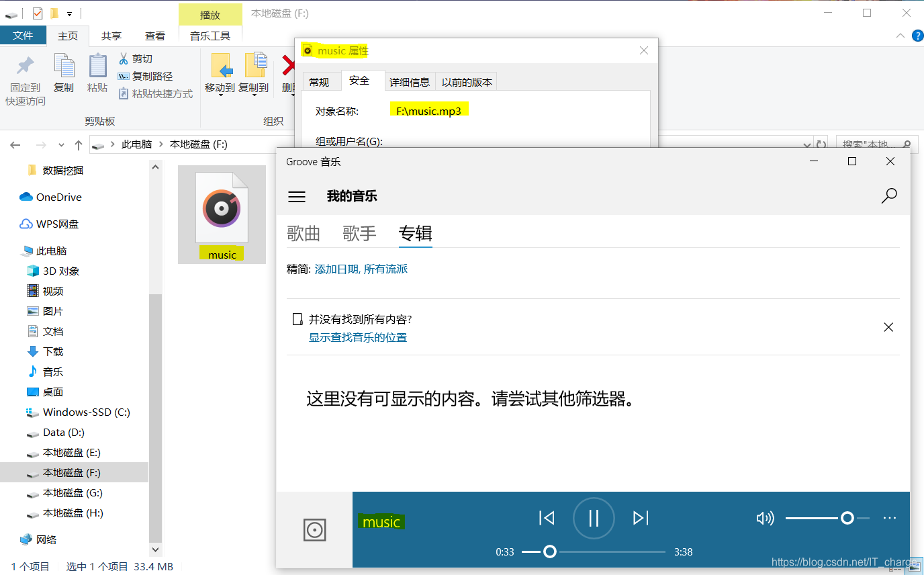This screenshot has height=575, width=924.
Task: Open 3D 对象 folder in sidebar
Action: [61, 271]
